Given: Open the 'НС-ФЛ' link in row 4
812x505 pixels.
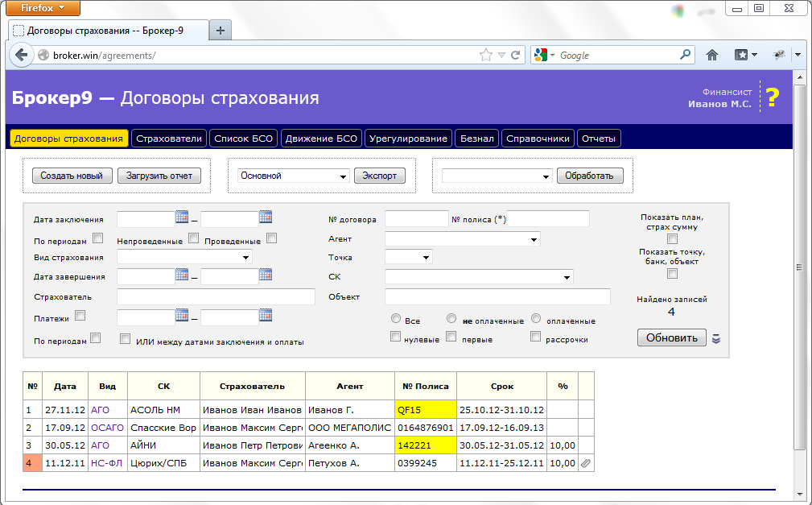Looking at the screenshot, I should (x=107, y=463).
